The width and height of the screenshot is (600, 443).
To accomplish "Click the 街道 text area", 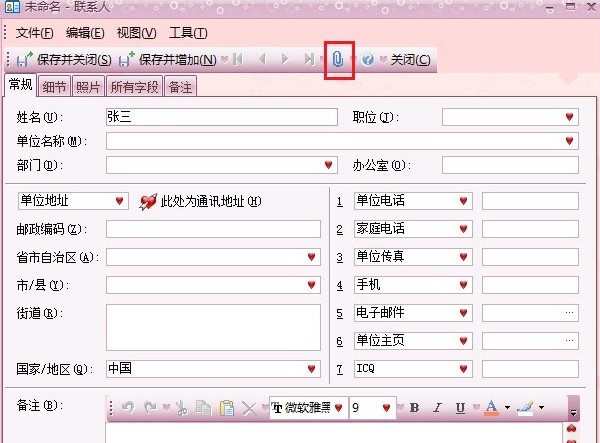I will [x=213, y=327].
